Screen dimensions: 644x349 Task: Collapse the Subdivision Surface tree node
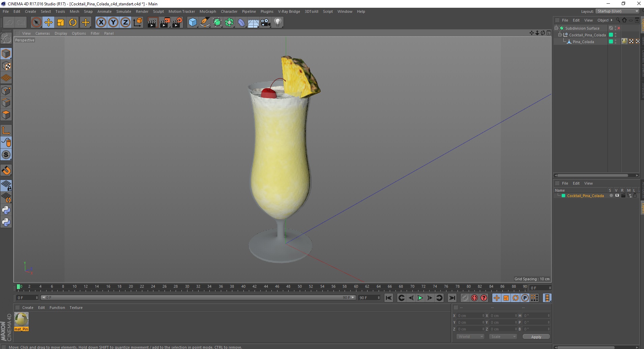click(x=556, y=28)
